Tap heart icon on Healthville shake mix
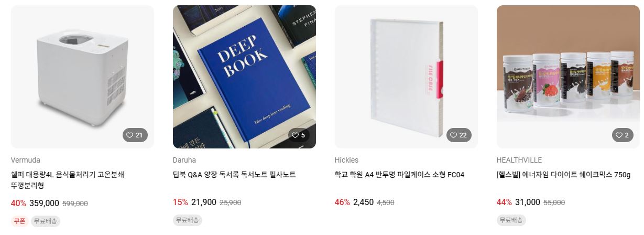The width and height of the screenshot is (644, 235). [x=623, y=135]
